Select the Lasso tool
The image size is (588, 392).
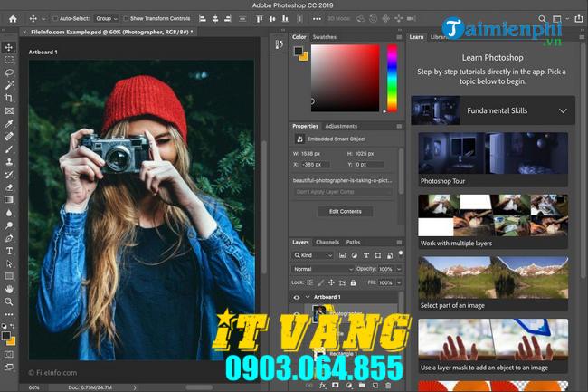(9, 72)
